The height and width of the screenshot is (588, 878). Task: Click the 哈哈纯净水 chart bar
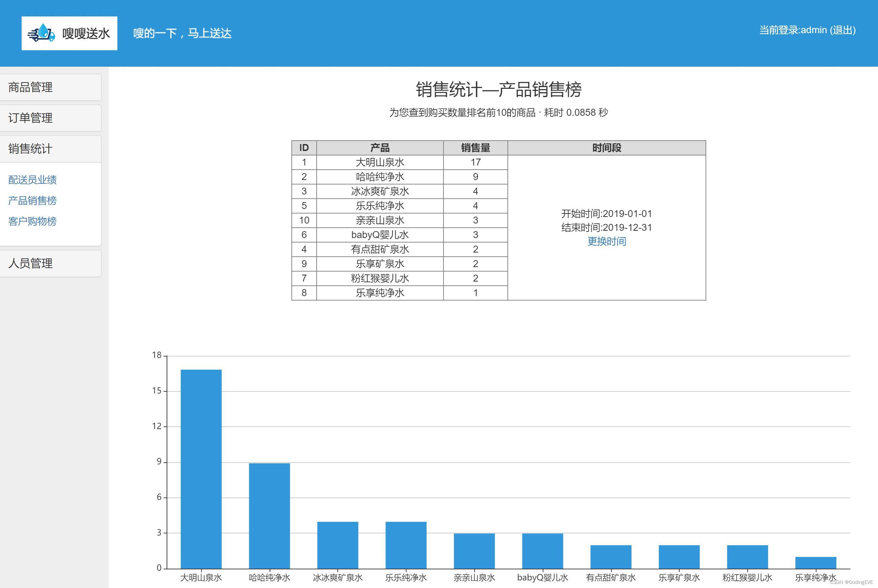(269, 516)
